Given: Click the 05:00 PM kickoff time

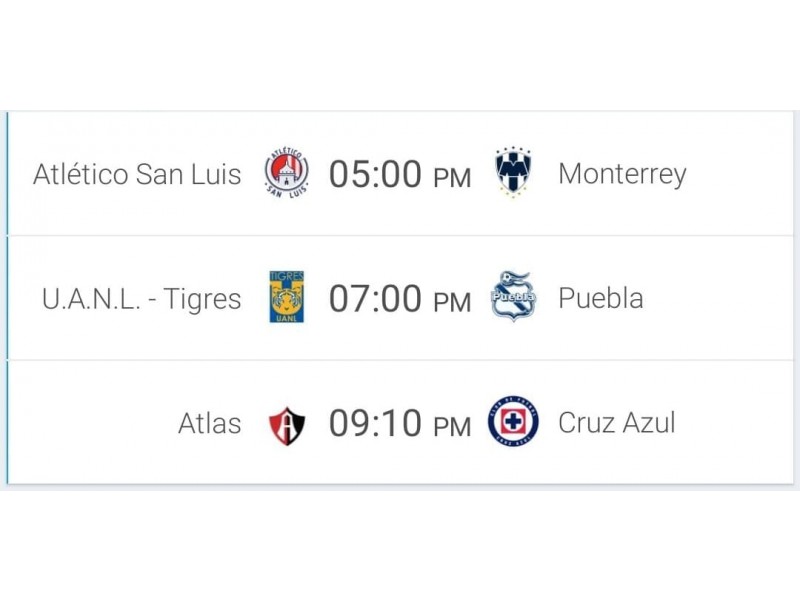Looking at the screenshot, I should 399,174.
